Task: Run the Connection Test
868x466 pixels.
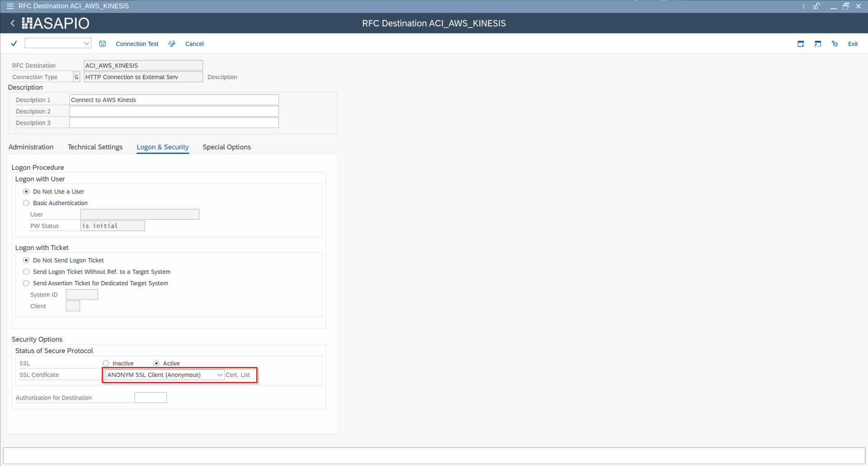Action: [137, 44]
